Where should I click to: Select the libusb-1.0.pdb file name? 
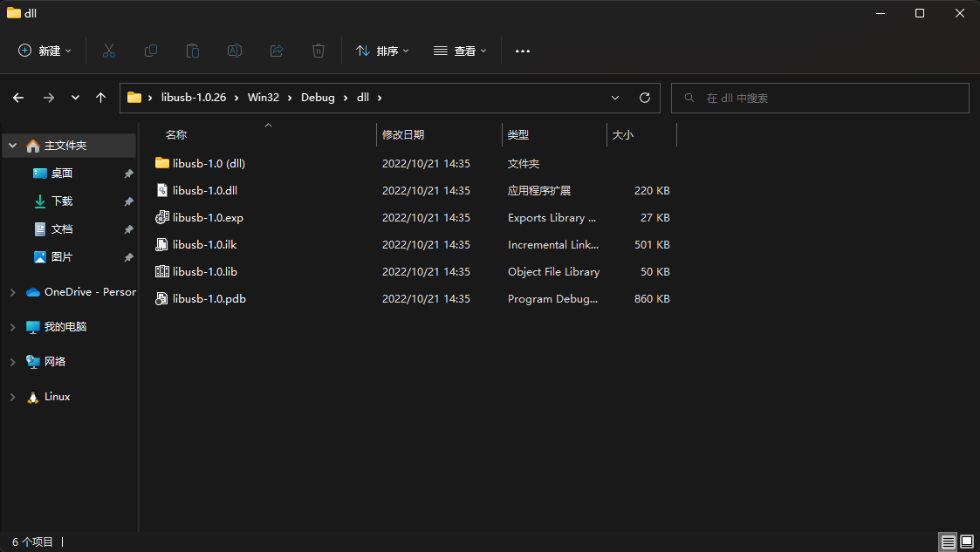click(x=209, y=298)
